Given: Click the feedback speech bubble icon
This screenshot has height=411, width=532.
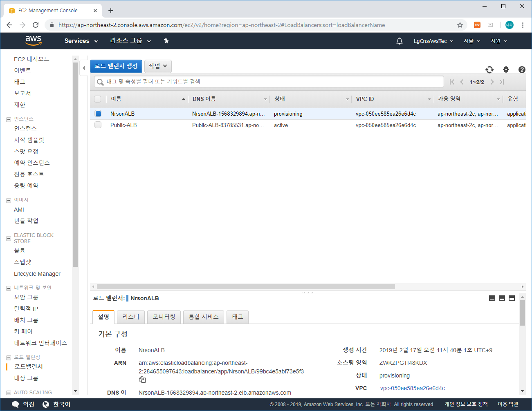Looking at the screenshot, I should (16, 404).
